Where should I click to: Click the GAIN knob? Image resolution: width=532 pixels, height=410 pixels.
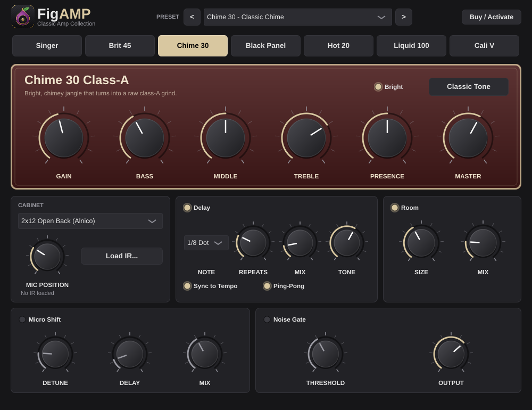point(64,137)
